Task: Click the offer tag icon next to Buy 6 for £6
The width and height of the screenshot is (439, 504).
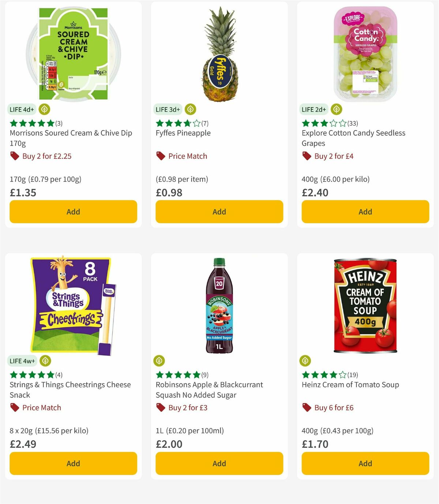Action: point(306,408)
